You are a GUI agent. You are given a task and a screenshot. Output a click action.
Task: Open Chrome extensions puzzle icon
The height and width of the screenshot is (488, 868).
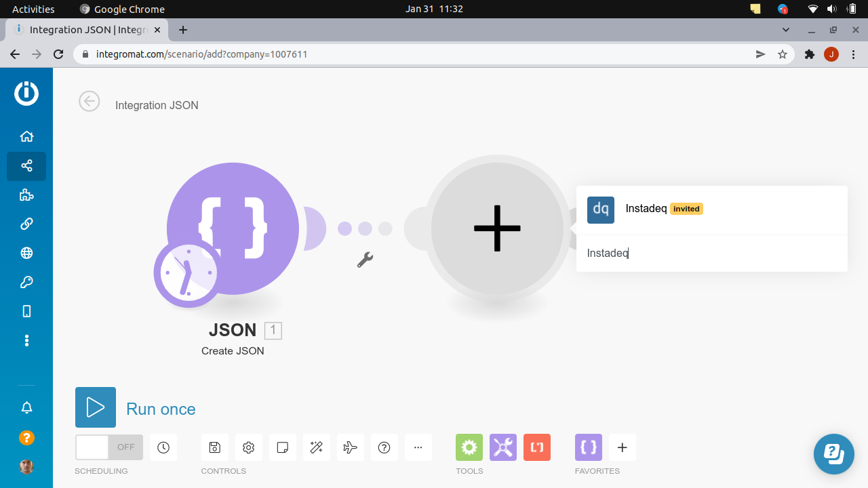(x=809, y=54)
